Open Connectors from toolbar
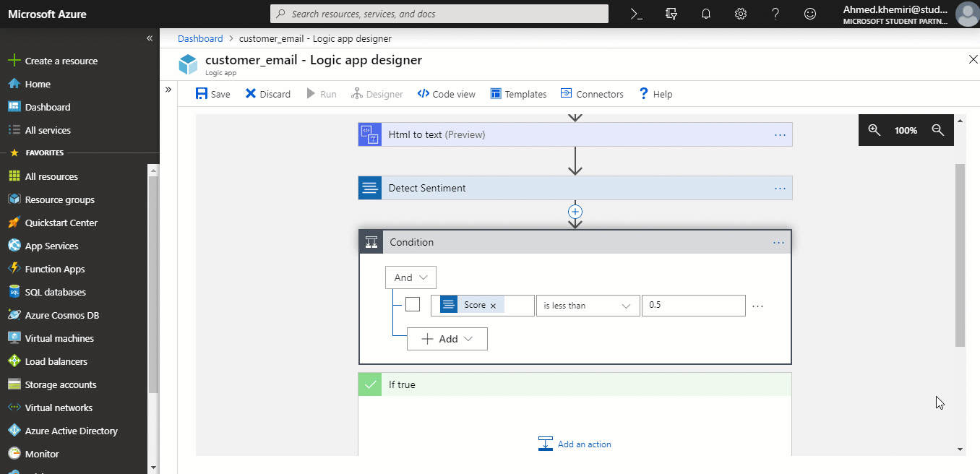The width and height of the screenshot is (980, 474). click(x=592, y=94)
